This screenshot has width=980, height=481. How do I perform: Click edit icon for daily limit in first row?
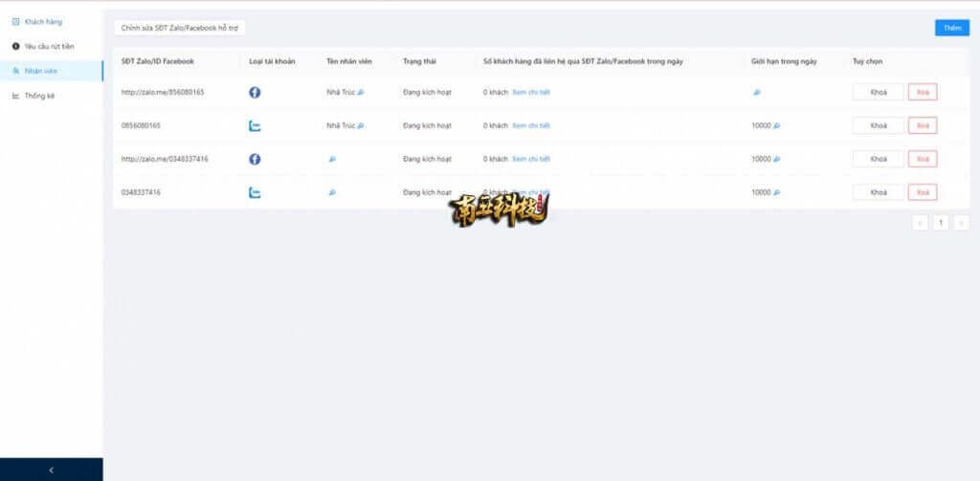click(x=756, y=93)
